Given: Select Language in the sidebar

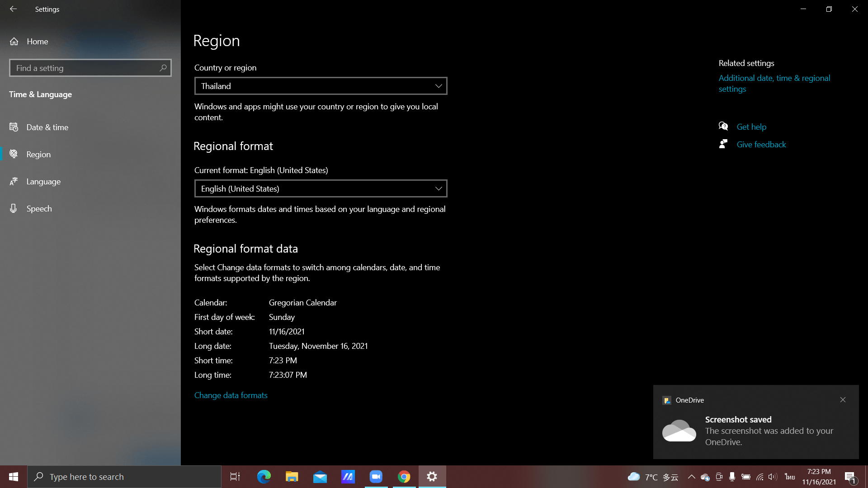Looking at the screenshot, I should pyautogui.click(x=43, y=182).
